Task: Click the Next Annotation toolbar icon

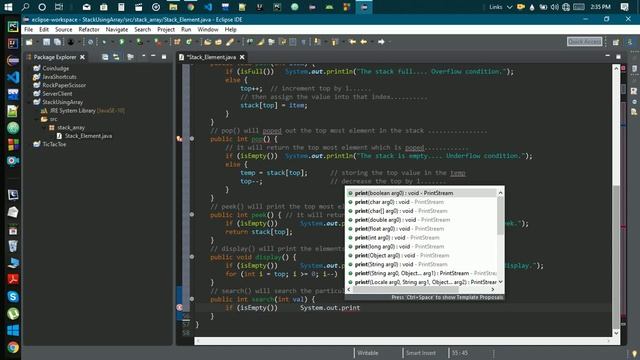Action: [317, 42]
